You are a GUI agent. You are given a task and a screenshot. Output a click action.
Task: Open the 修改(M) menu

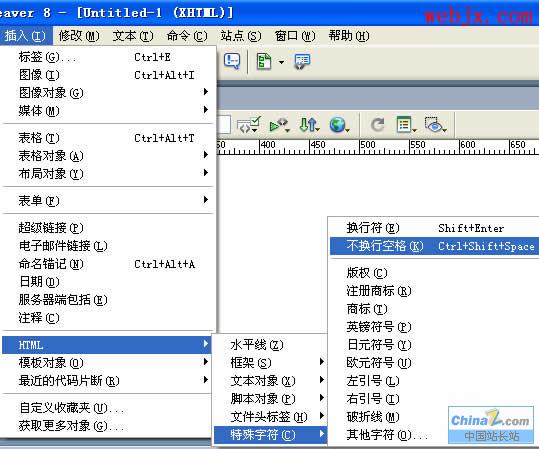(79, 36)
